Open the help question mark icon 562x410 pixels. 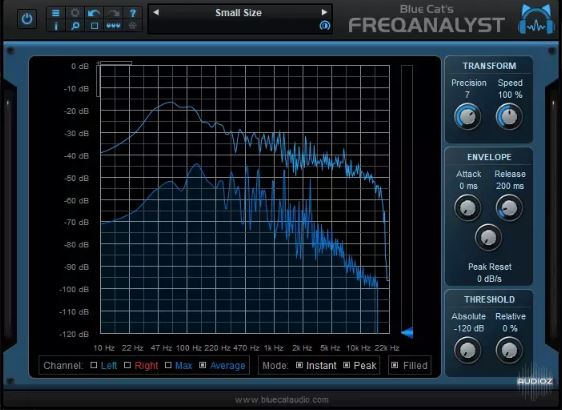point(133,13)
